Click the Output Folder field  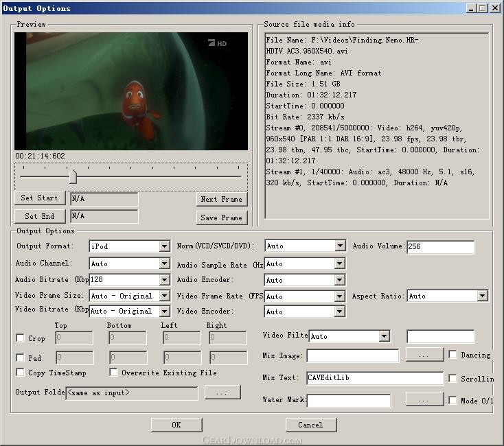point(132,393)
